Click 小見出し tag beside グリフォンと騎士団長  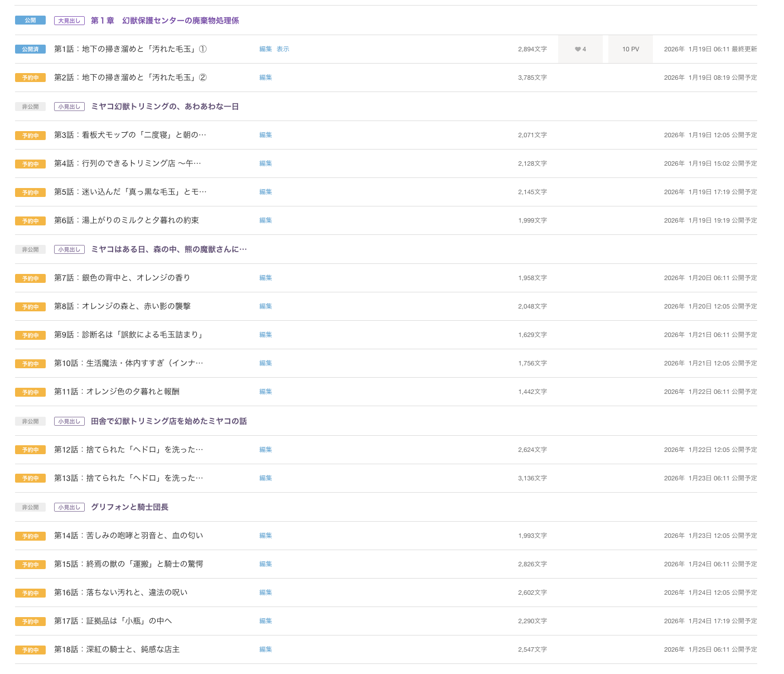[69, 507]
